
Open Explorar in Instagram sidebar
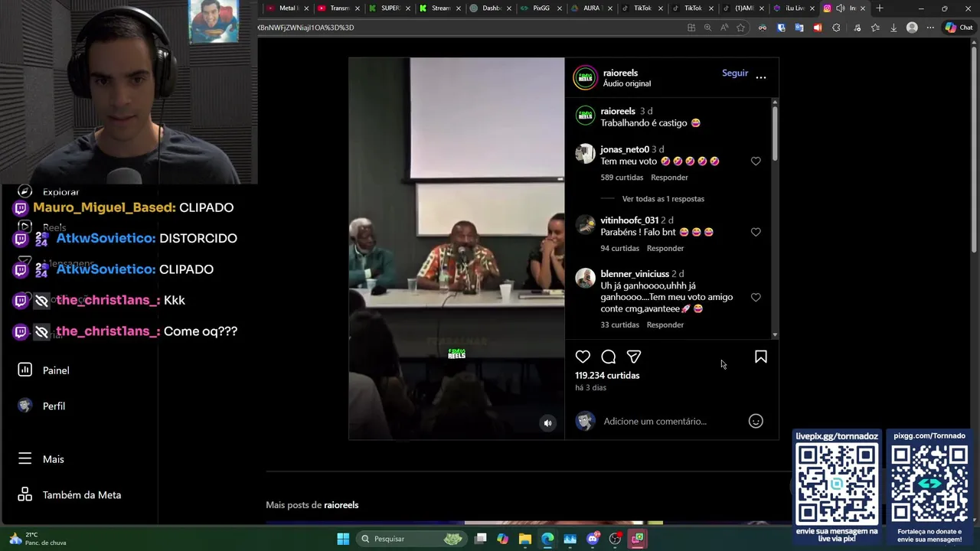click(x=50, y=191)
